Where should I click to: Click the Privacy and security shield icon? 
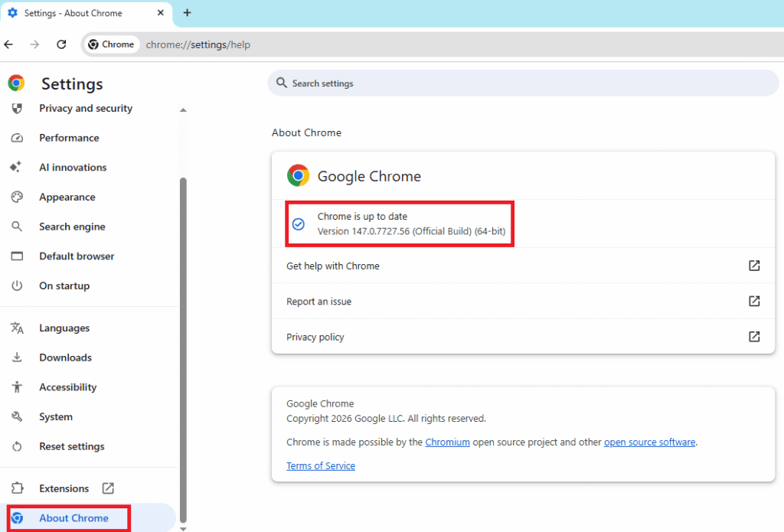[17, 108]
